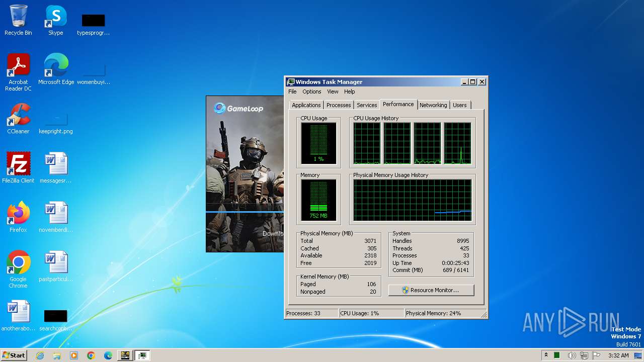Switch to GameLoop taskbar button
The width and height of the screenshot is (644, 362).
pos(125,355)
